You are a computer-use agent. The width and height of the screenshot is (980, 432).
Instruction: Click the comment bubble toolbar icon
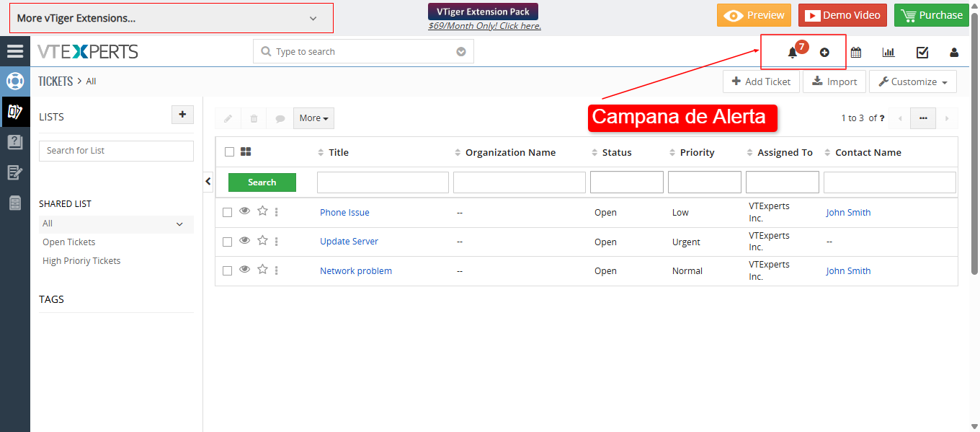pos(280,118)
